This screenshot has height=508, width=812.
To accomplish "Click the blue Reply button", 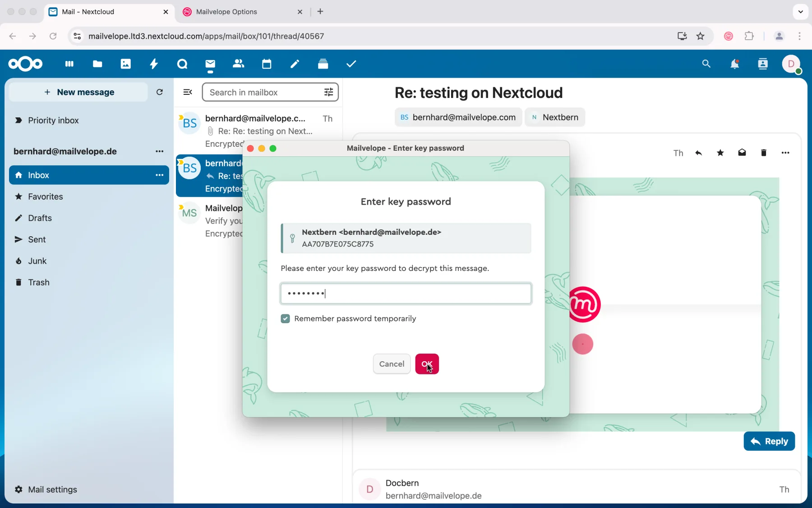I will click(769, 442).
